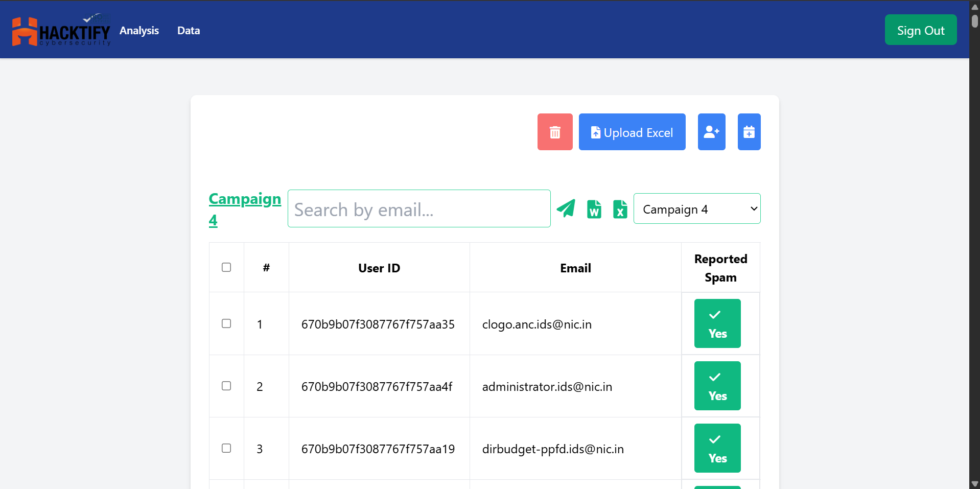The height and width of the screenshot is (489, 980).
Task: Select User ID 670b9b07f3087767f757aa19
Action: [378, 449]
